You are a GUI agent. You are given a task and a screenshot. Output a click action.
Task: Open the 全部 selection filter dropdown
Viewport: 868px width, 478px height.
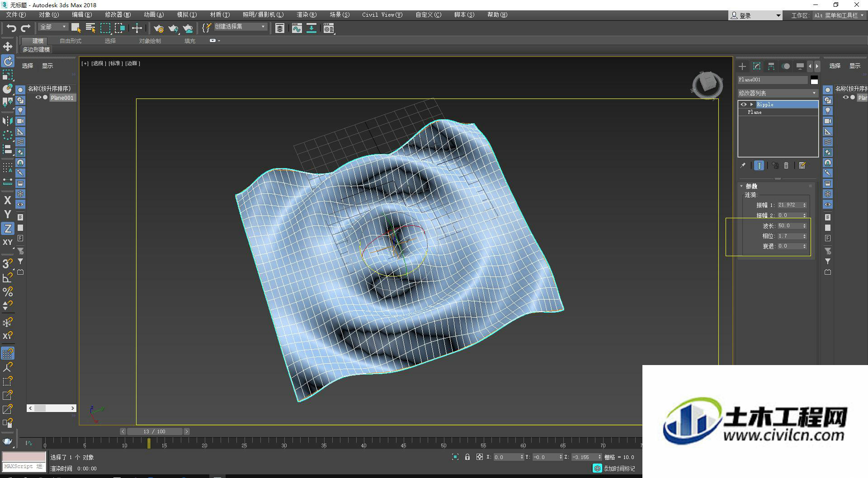[53, 27]
